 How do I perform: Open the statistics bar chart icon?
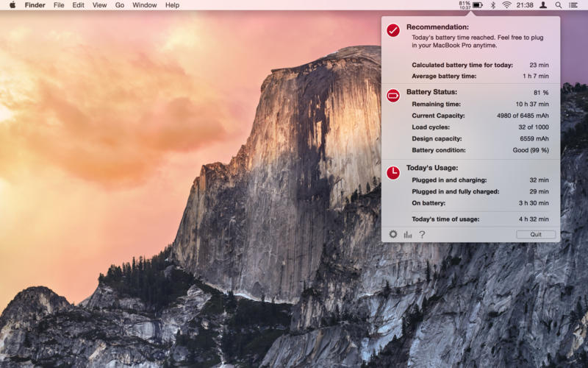coord(408,235)
